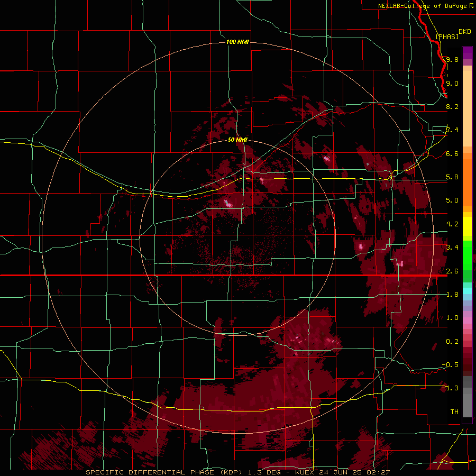Viewport: 476px width, 476px height.
Task: Click the KUEX radar site identifier
Action: click(305, 472)
